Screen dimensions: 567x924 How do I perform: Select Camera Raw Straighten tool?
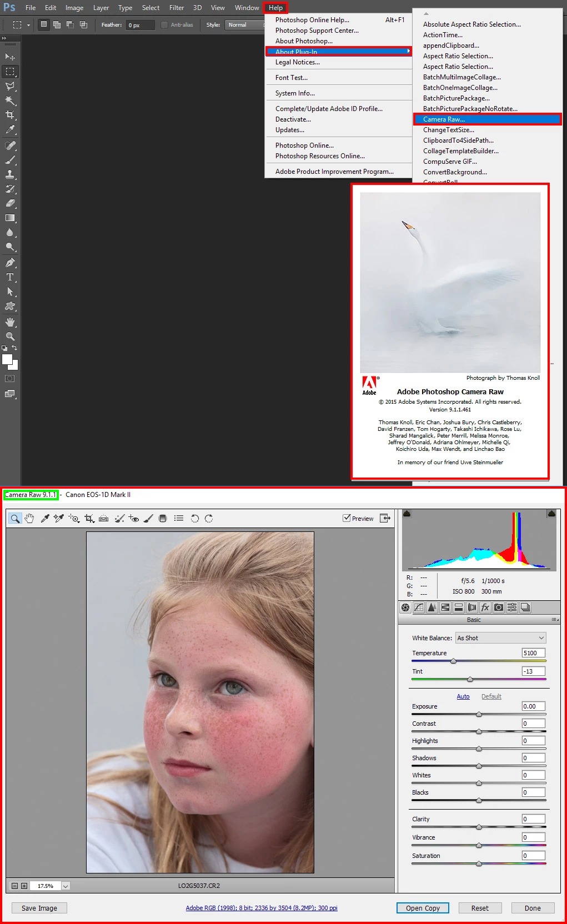pos(104,518)
